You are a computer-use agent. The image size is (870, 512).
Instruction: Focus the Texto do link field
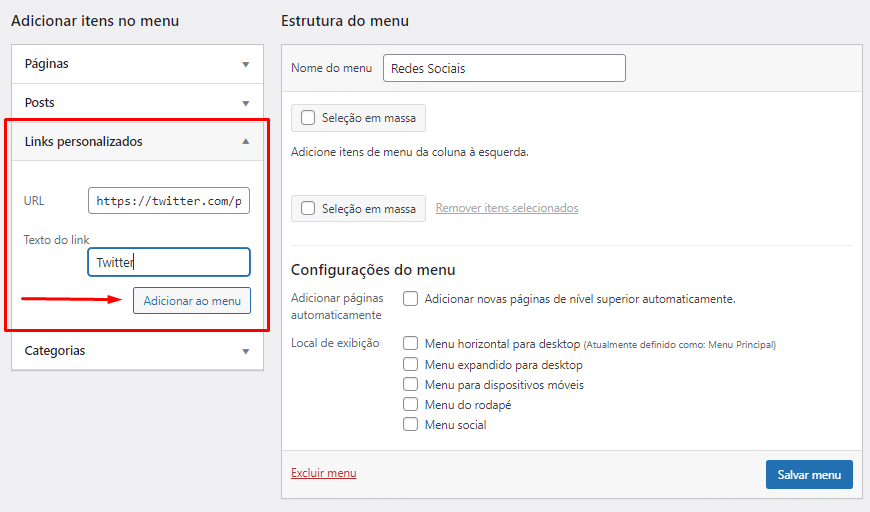(169, 262)
